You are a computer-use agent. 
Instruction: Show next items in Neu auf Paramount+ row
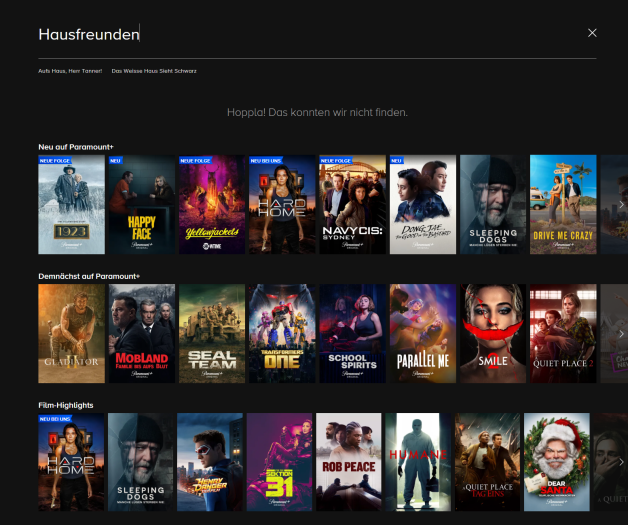(621, 204)
